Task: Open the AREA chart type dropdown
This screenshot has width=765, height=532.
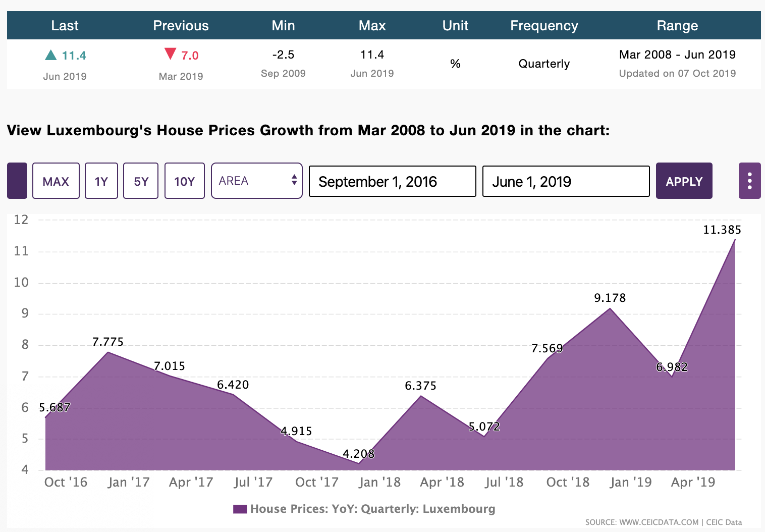Action: coord(257,181)
